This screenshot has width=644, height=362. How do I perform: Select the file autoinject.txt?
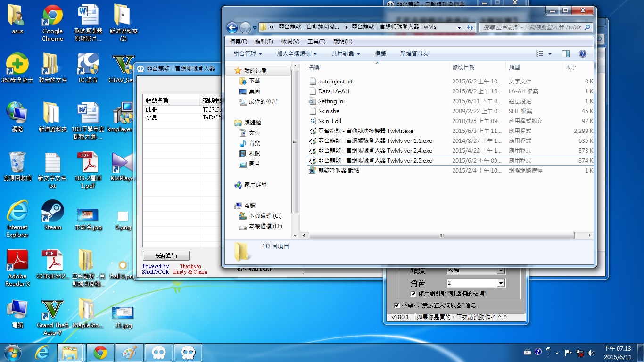pos(335,82)
